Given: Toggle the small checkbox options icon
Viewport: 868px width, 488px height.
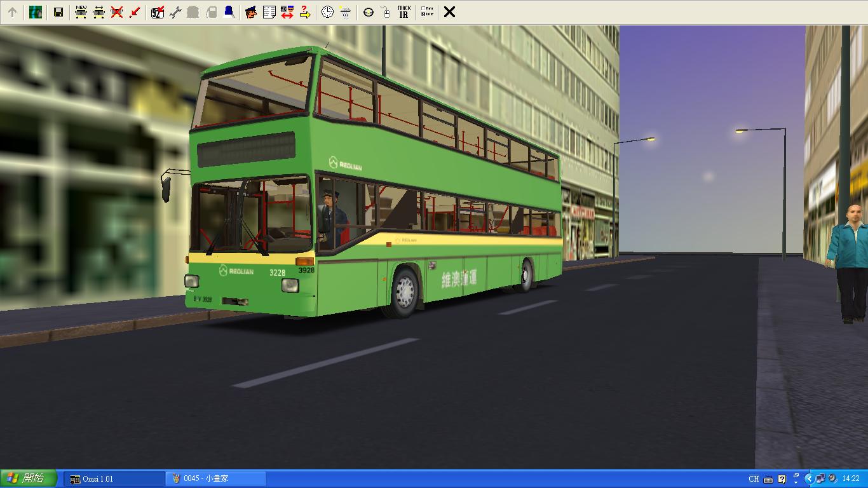Looking at the screenshot, I should click(426, 12).
